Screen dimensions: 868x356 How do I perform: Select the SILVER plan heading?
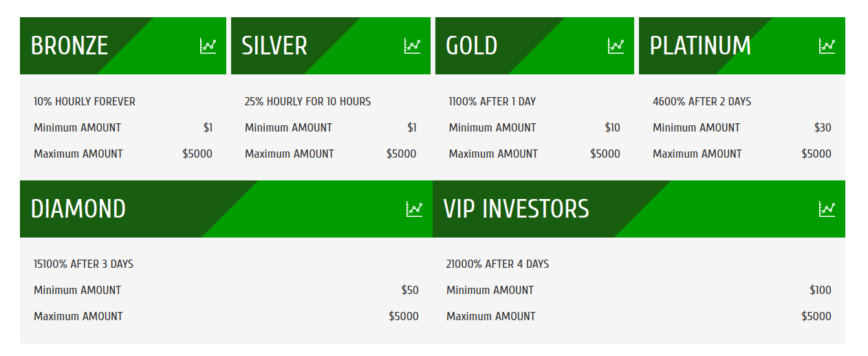[274, 46]
